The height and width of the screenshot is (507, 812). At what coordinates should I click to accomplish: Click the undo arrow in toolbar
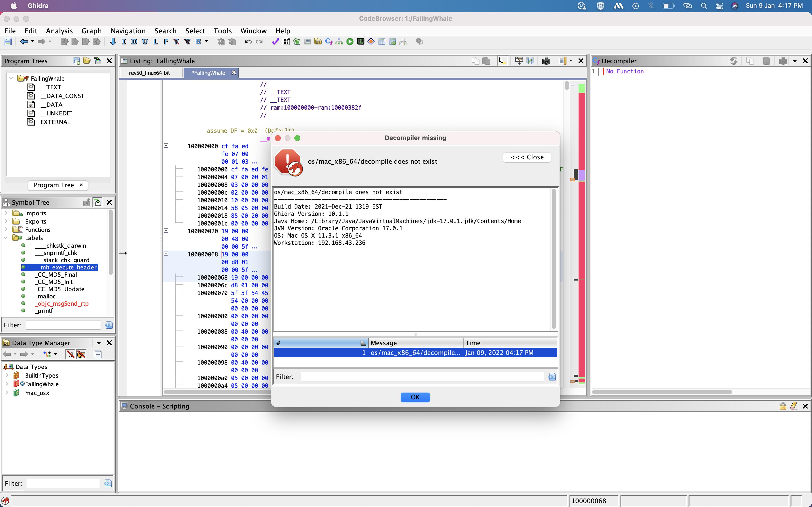tap(248, 42)
